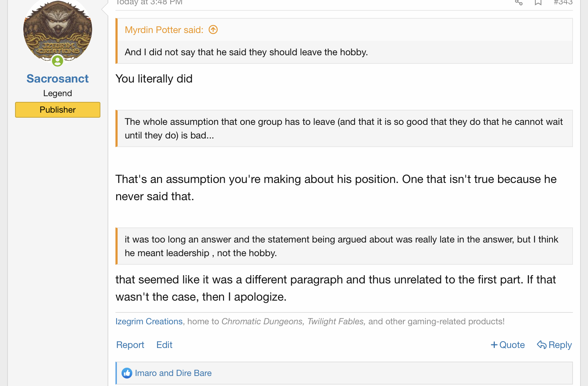588x386 pixels.
Task: Bookmark this post with the bookmark icon
Action: (538, 3)
